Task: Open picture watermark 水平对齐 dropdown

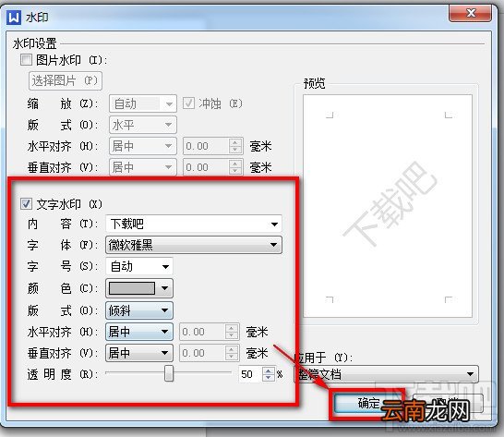Action: (x=143, y=146)
